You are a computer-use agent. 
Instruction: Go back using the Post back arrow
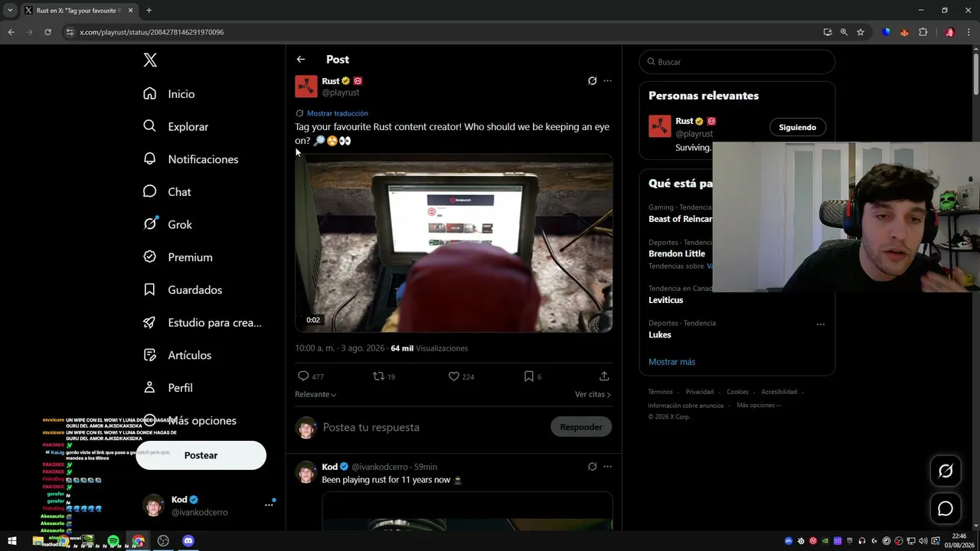pos(301,60)
